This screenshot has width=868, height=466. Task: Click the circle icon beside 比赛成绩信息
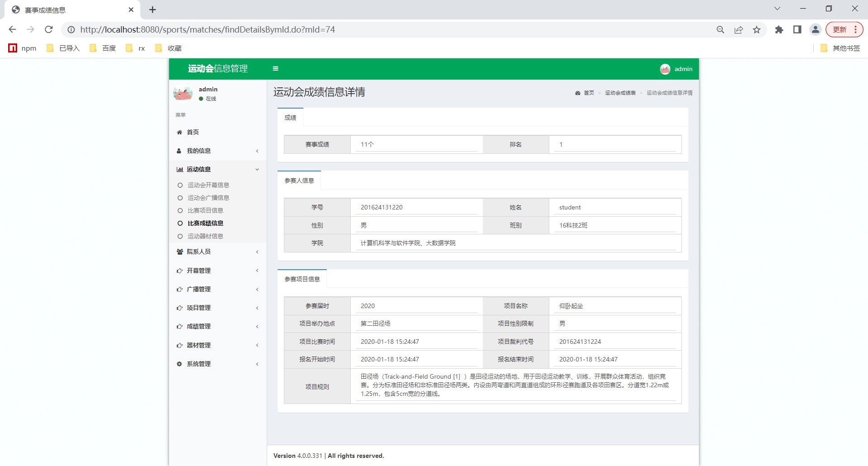coord(180,223)
